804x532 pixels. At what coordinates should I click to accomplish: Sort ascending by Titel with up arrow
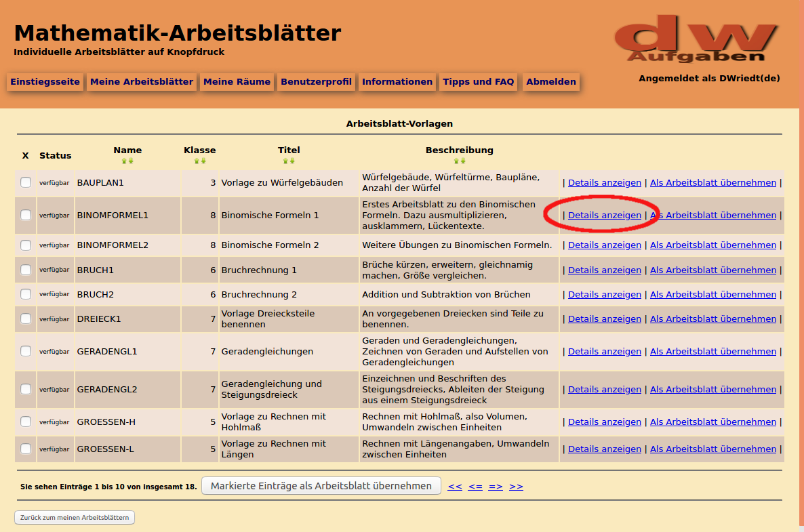click(x=285, y=161)
